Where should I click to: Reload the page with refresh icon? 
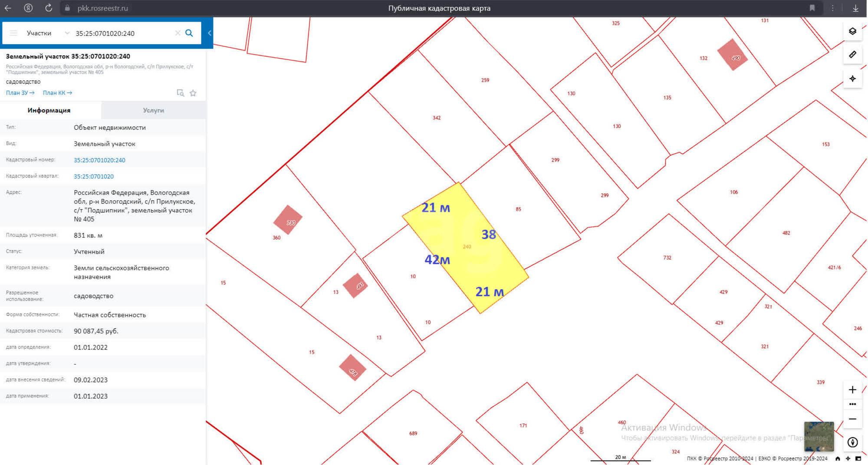click(x=49, y=8)
